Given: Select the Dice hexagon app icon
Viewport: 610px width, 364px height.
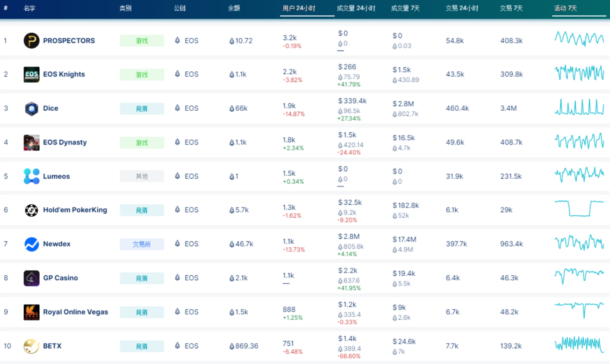Looking at the screenshot, I should click(x=32, y=108).
